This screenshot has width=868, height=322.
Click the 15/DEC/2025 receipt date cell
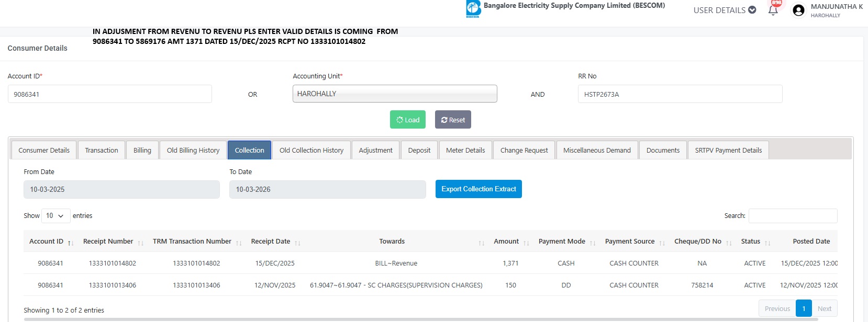click(275, 263)
